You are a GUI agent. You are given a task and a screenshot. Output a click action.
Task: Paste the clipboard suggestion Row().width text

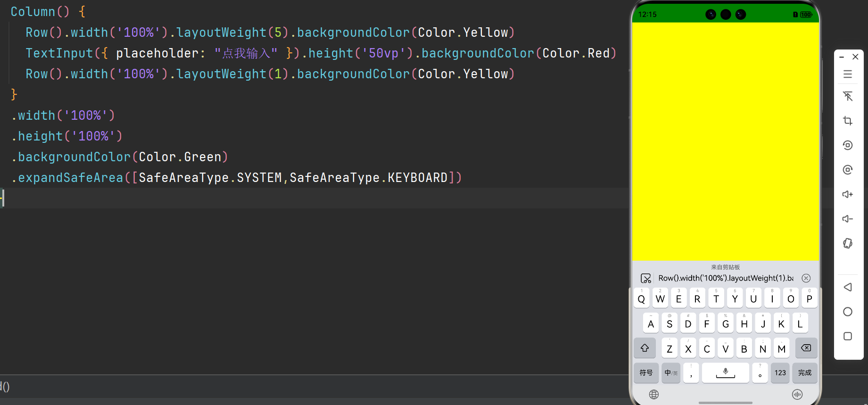[726, 278]
